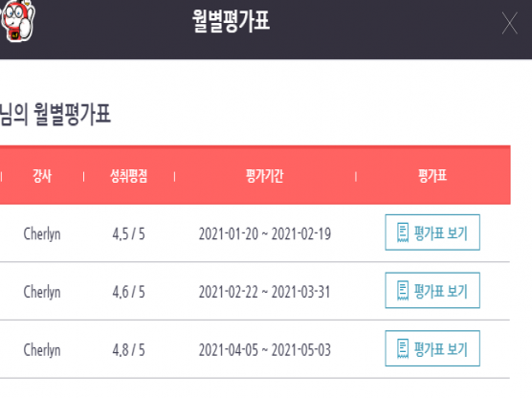Close the 월별평가표 dialog with X
The height and width of the screenshot is (398, 532).
(510, 23)
